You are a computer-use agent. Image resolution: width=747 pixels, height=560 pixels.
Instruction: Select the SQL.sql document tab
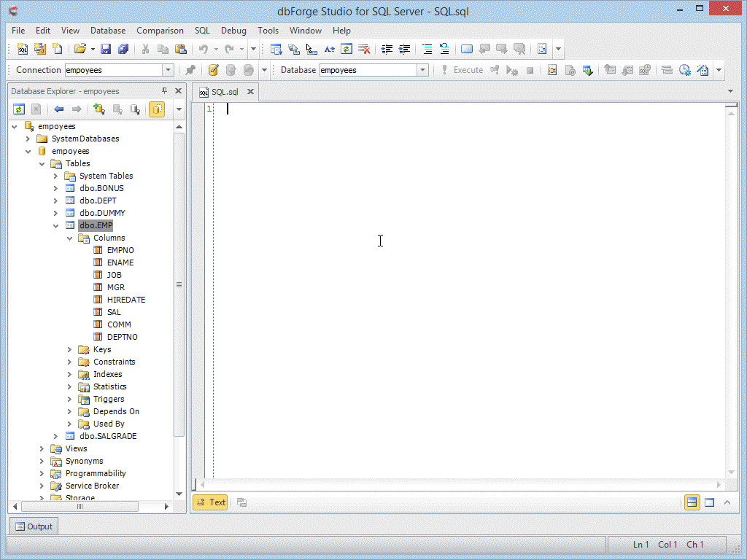pos(224,92)
